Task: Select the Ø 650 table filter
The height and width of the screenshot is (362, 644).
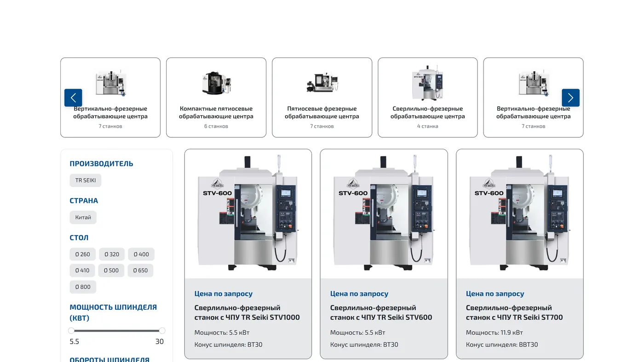Action: click(140, 271)
